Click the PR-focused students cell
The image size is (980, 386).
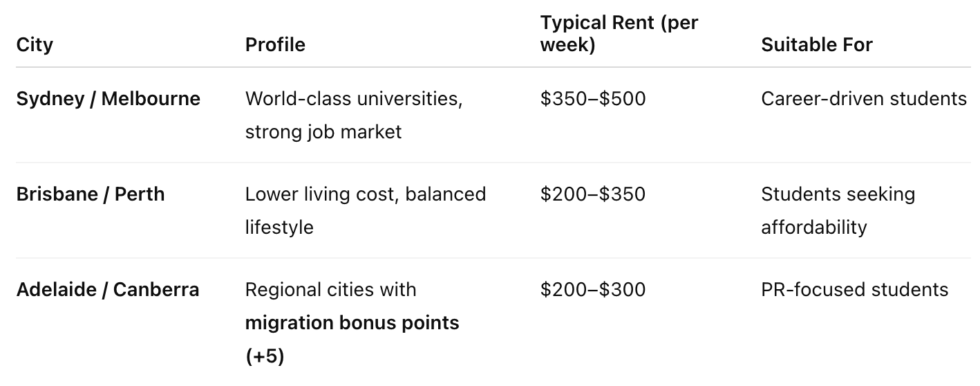[x=854, y=289]
